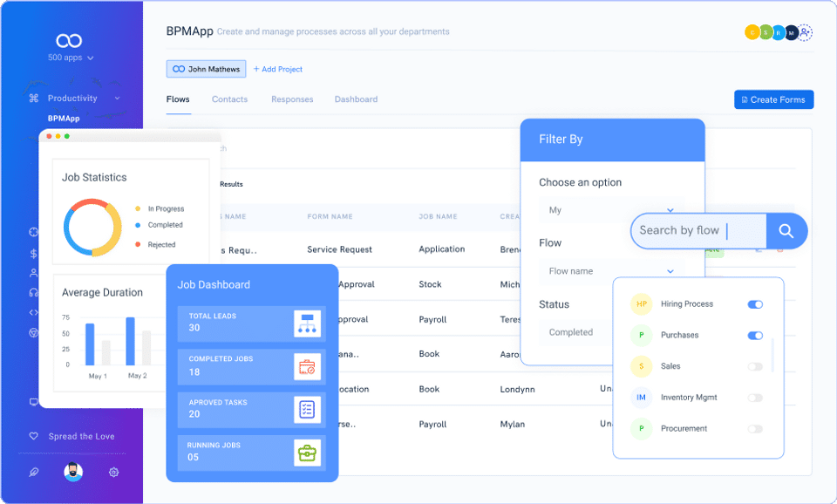Viewport: 837px width, 504px height.
Task: Enable the Procurement toggle
Action: pos(755,429)
